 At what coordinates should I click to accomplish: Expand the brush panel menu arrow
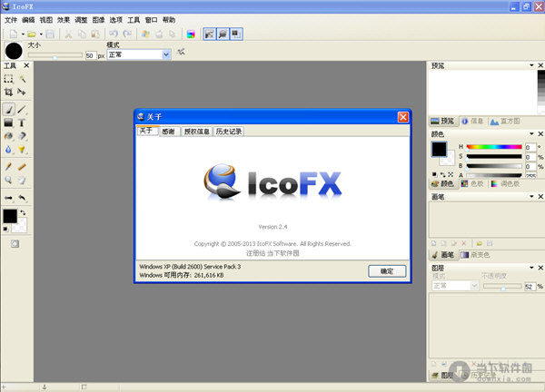(x=531, y=197)
